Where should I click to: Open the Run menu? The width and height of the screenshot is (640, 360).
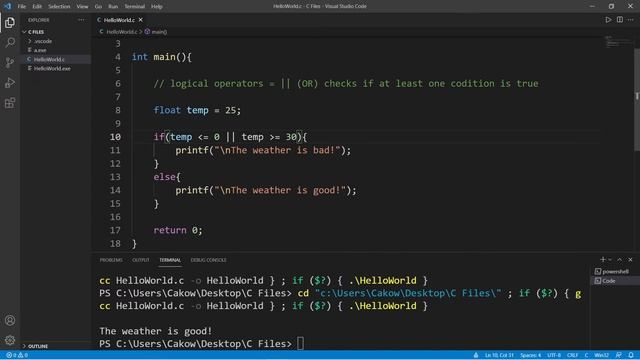(x=113, y=6)
